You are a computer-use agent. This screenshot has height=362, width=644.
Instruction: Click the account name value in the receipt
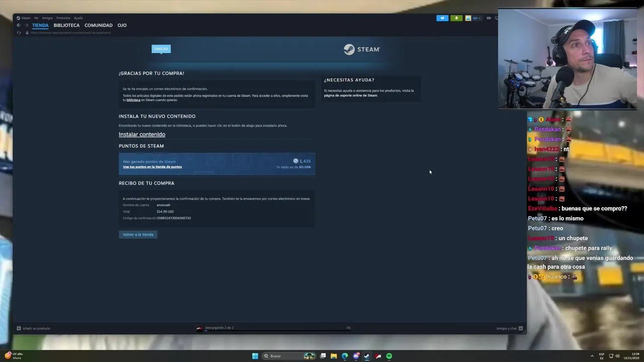point(164,205)
